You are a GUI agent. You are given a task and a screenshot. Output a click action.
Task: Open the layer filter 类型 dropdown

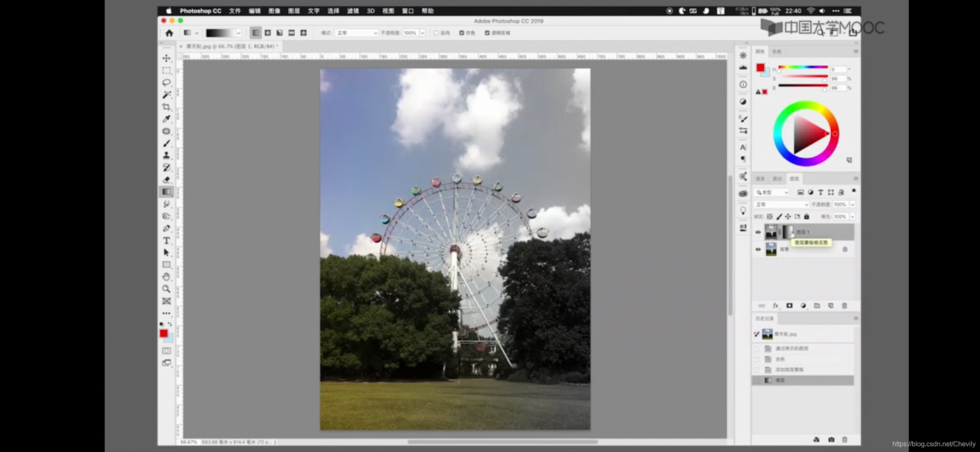click(x=772, y=192)
